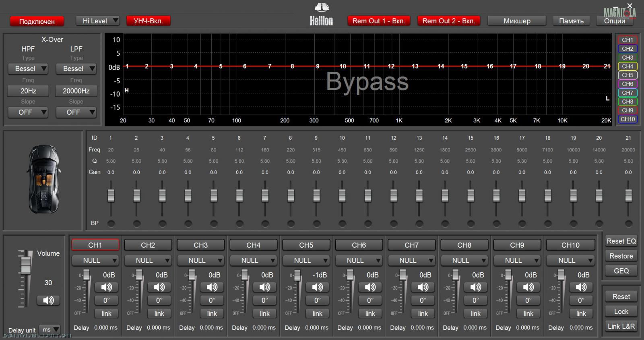Toggle the CH6 link button
The width and height of the screenshot is (644, 340).
(370, 313)
